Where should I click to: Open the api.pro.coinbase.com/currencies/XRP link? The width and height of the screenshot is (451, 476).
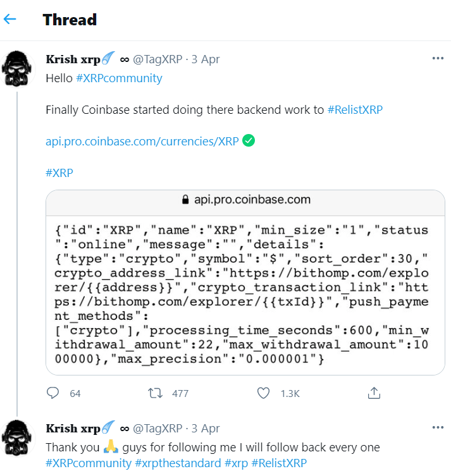coord(142,141)
